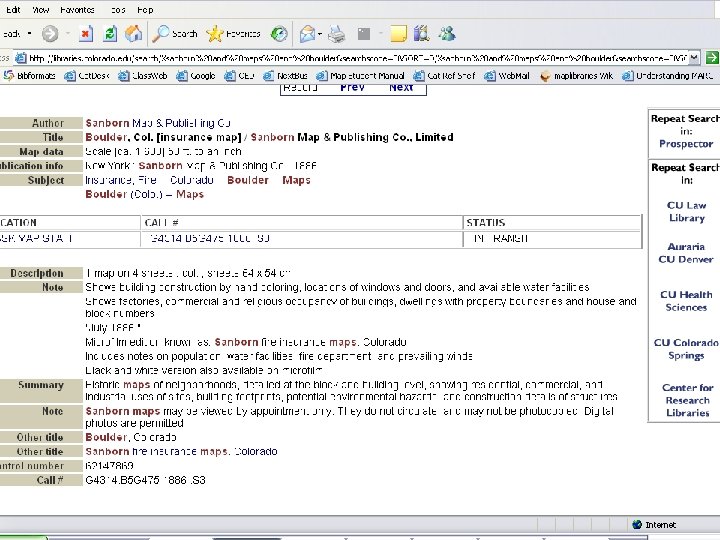Click the Next record link
The image size is (720, 540).
[401, 87]
